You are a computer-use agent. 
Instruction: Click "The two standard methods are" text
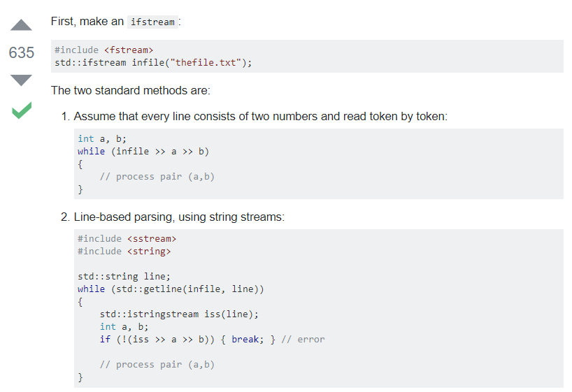131,90
